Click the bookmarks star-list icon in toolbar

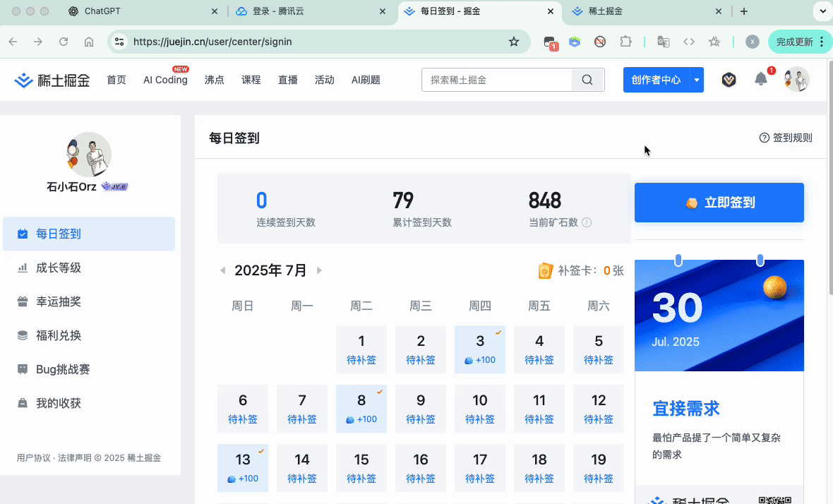(x=714, y=42)
